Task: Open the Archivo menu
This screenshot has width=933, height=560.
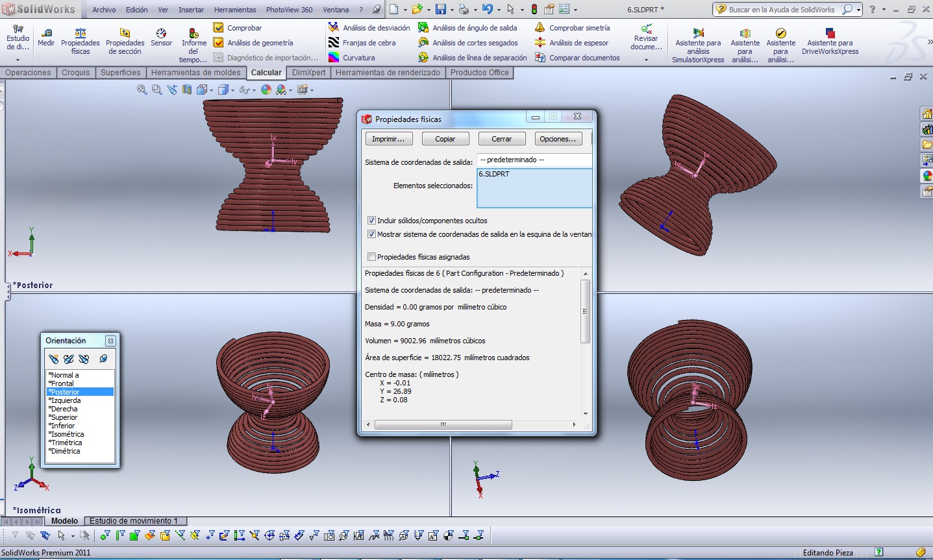Action: tap(104, 10)
